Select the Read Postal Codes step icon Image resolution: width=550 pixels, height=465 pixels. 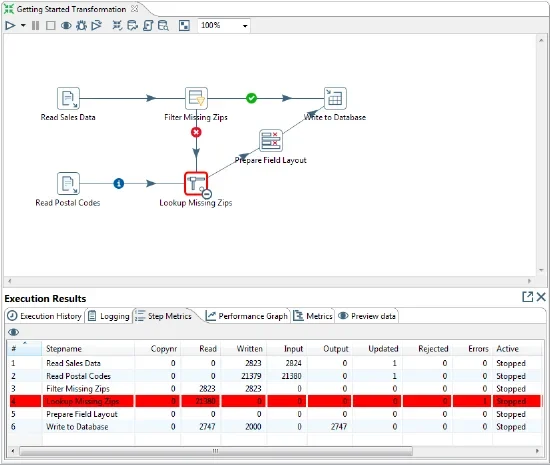coord(68,183)
